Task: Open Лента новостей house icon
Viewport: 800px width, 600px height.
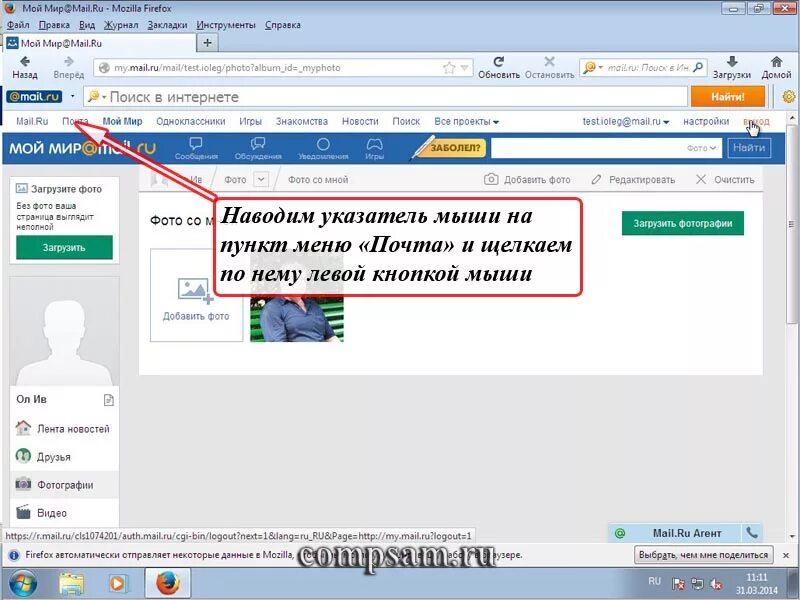Action: (x=23, y=428)
